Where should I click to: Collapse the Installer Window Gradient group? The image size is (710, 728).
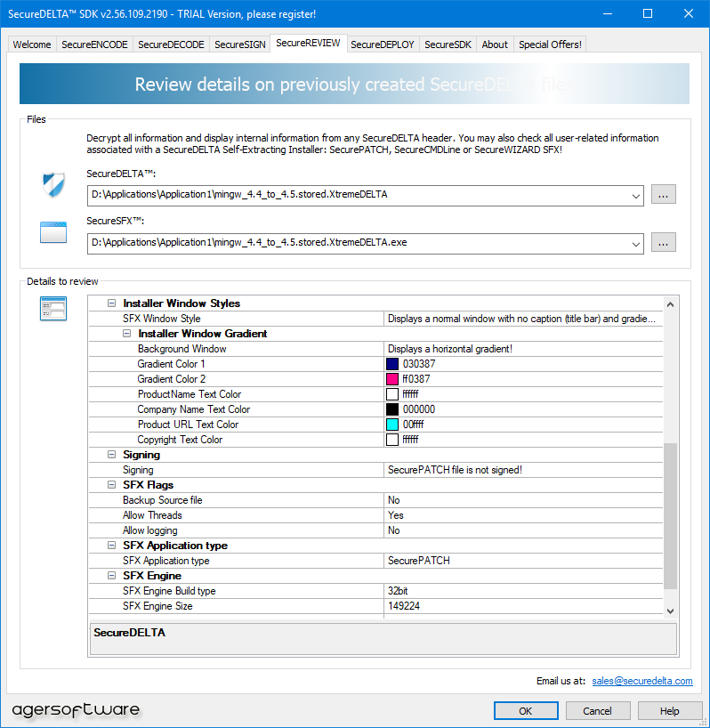pyautogui.click(x=126, y=334)
